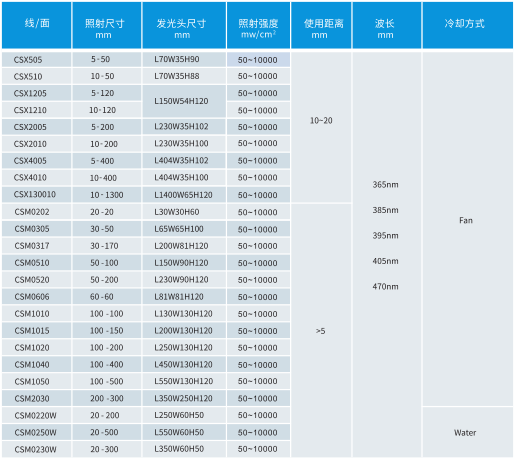Select the CSM1015 cell
Screen dimensions: 514x460
point(36,331)
